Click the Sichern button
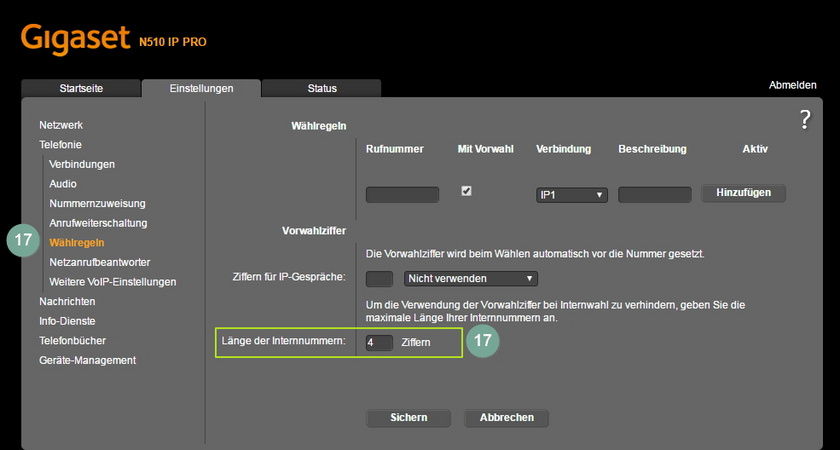 (409, 418)
